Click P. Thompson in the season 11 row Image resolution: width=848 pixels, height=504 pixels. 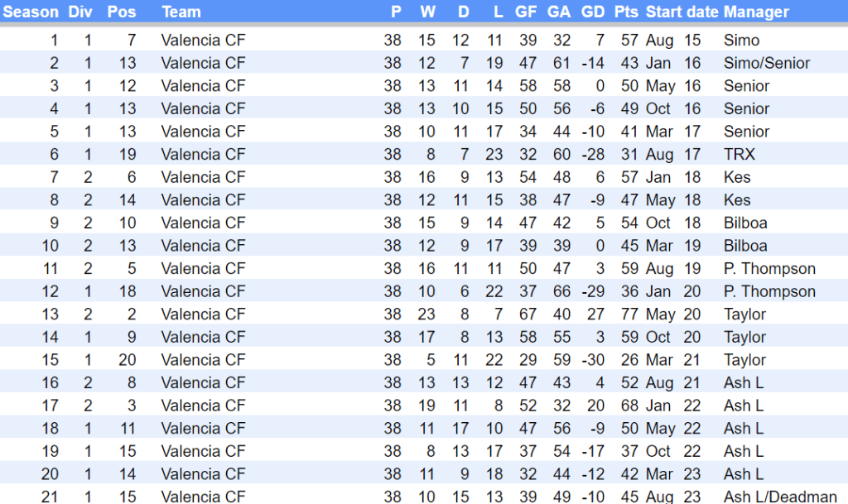coord(769,268)
